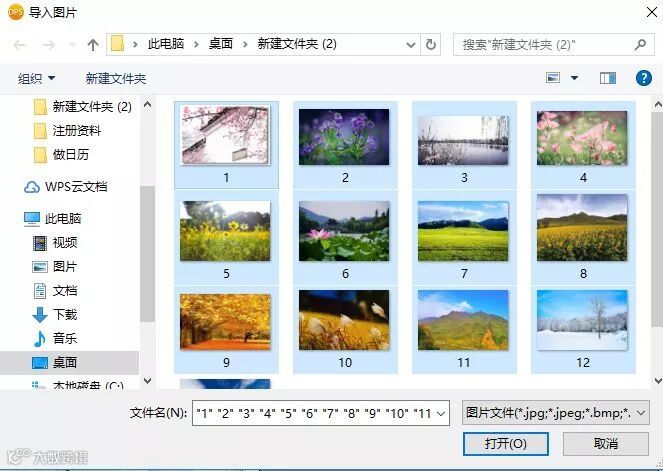The height and width of the screenshot is (471, 663).
Task: Click sidebar scrollbar up arrow
Action: point(148,104)
